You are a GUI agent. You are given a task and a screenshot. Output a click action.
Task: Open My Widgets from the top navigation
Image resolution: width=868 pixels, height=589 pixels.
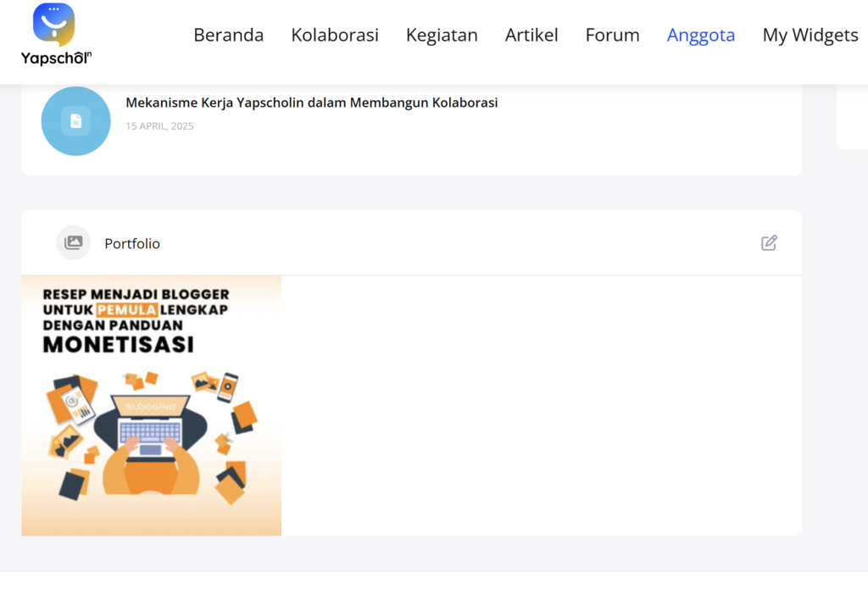coord(810,35)
